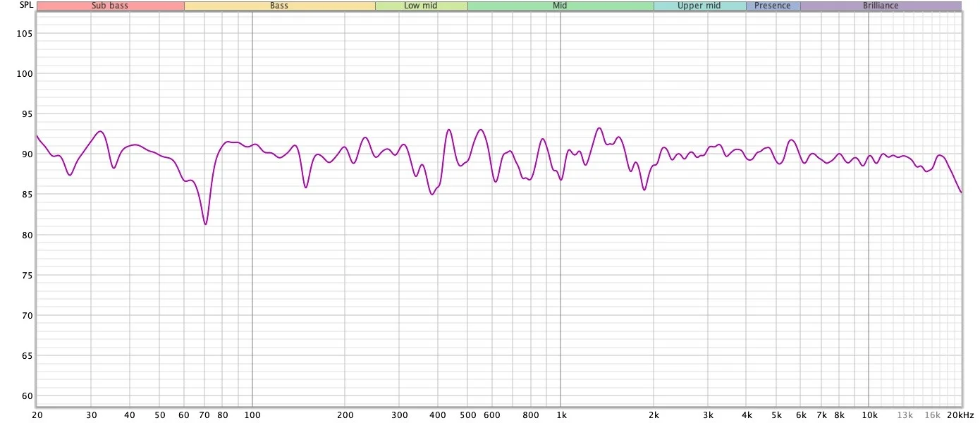This screenshot has width=980, height=423.
Task: Click the 100 Hz frequency axis label
Action: tap(252, 415)
